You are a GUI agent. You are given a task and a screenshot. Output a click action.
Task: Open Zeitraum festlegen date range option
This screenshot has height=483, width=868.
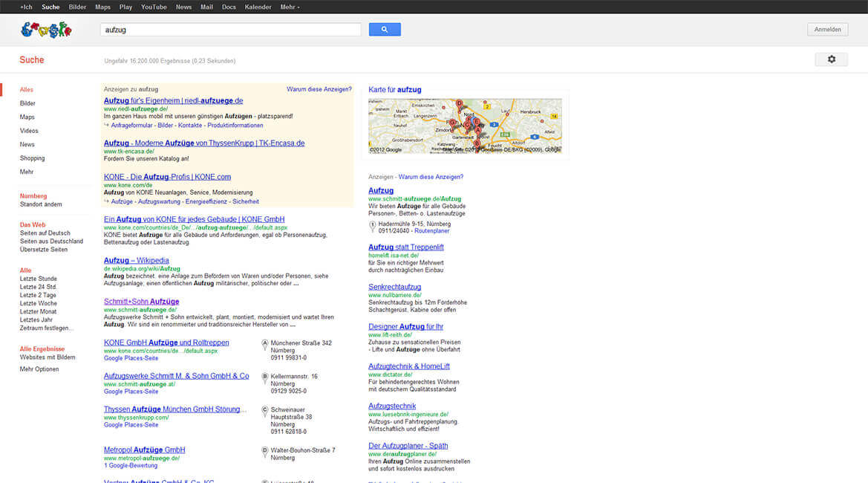(x=47, y=328)
